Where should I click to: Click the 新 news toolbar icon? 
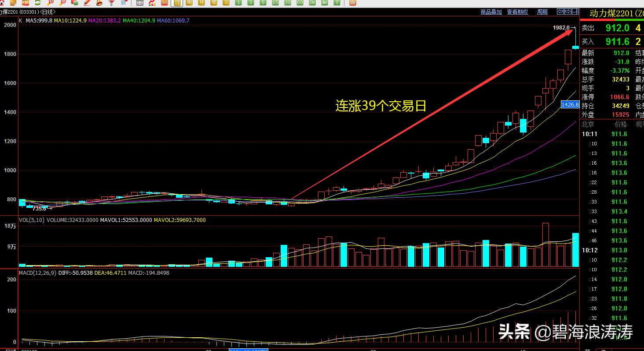(x=124, y=3)
